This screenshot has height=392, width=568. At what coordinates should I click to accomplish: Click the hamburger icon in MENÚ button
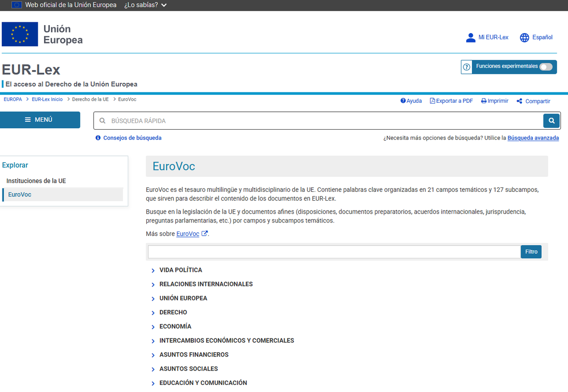tap(28, 120)
